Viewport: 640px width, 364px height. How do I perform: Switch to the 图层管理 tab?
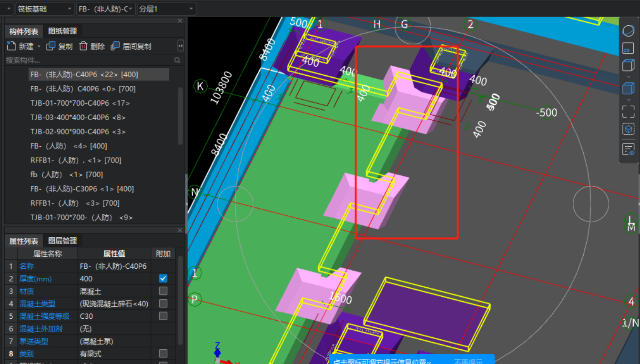(x=62, y=241)
